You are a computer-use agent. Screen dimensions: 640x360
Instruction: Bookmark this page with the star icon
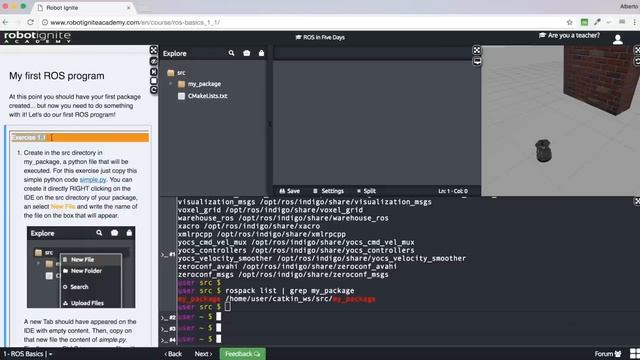click(569, 22)
